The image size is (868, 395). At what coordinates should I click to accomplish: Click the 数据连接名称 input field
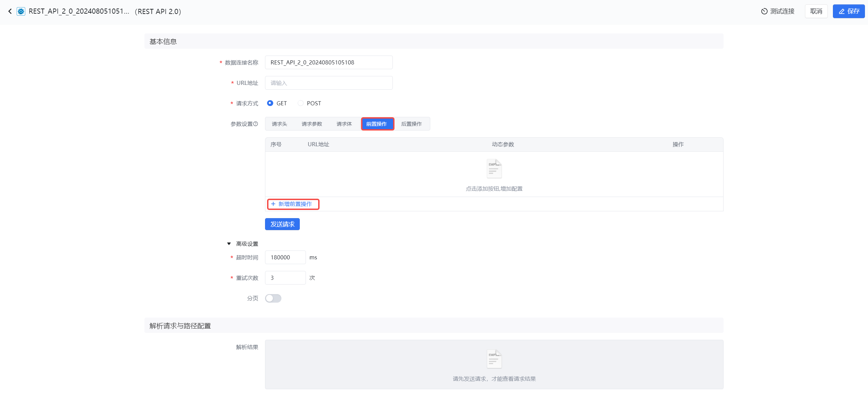pyautogui.click(x=329, y=62)
